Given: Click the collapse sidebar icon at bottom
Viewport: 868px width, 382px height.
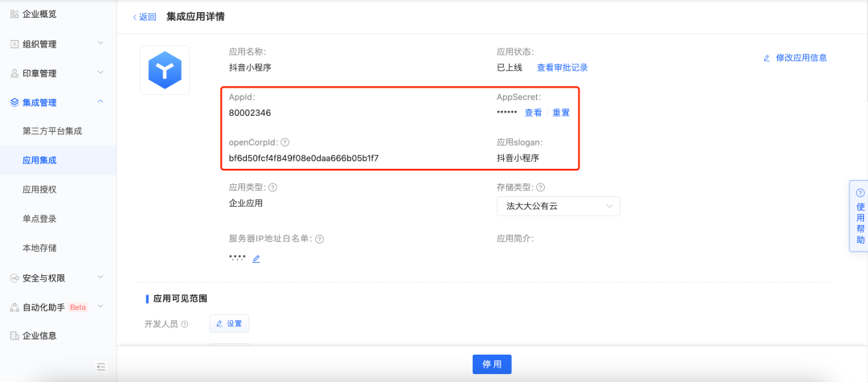Looking at the screenshot, I should [x=101, y=367].
